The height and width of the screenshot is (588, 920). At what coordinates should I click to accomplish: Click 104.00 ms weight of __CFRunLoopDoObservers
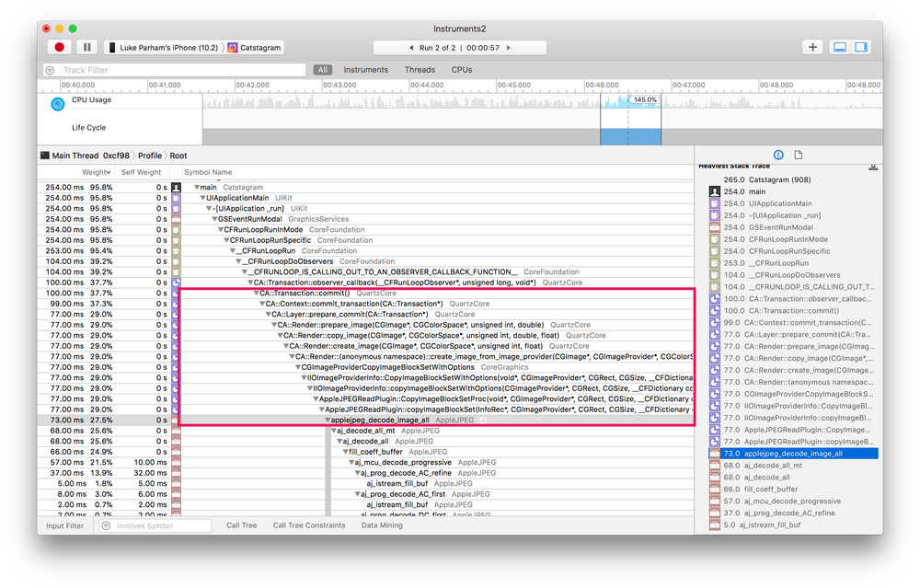(x=64, y=261)
